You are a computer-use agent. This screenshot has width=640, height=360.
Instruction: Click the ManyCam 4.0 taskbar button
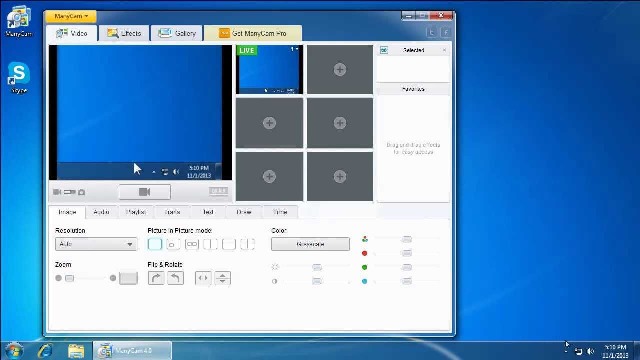click(x=133, y=351)
